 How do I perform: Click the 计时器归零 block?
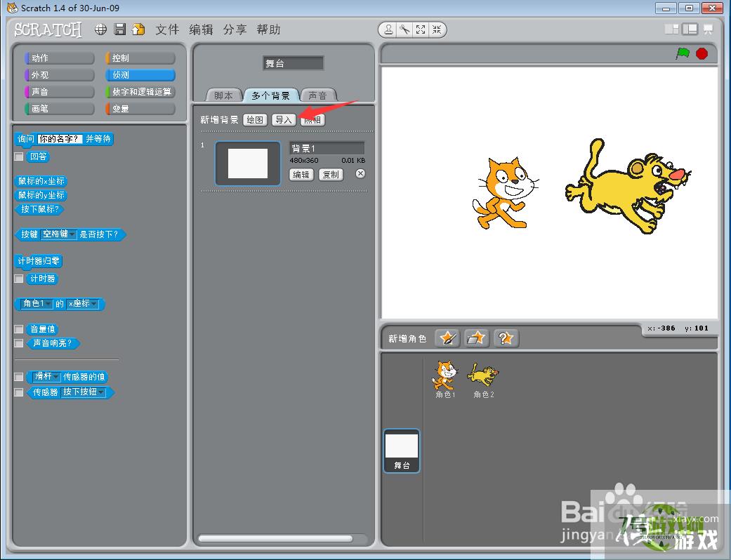pyautogui.click(x=39, y=261)
